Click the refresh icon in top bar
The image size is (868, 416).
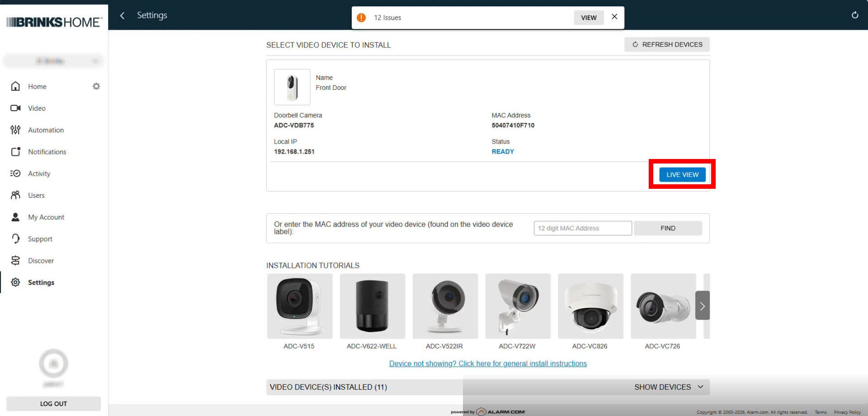coord(855,15)
